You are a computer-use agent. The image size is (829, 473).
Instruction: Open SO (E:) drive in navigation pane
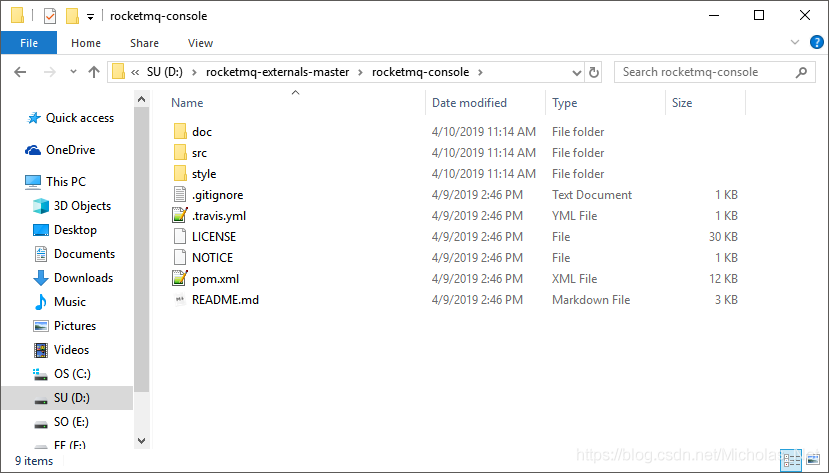click(x=71, y=422)
